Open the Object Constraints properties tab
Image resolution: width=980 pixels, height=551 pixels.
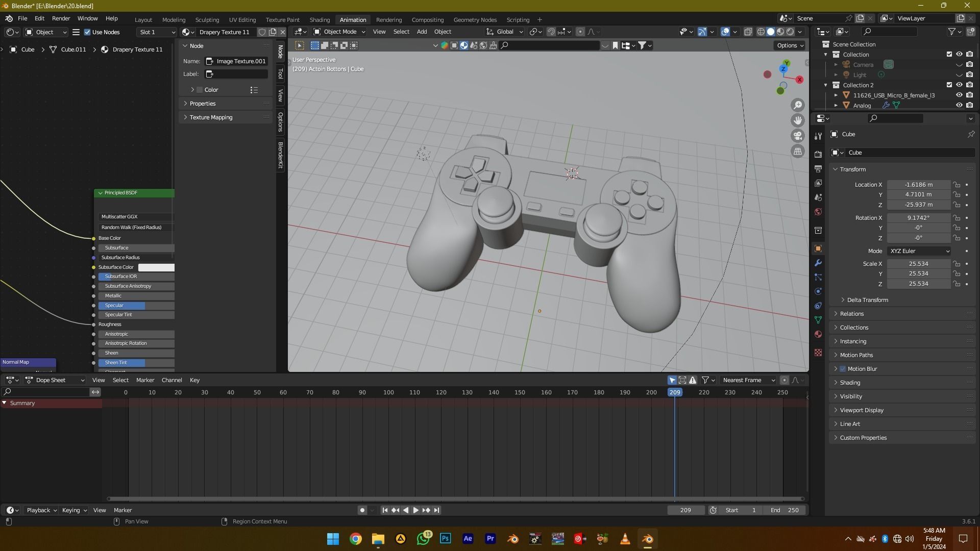[818, 306]
